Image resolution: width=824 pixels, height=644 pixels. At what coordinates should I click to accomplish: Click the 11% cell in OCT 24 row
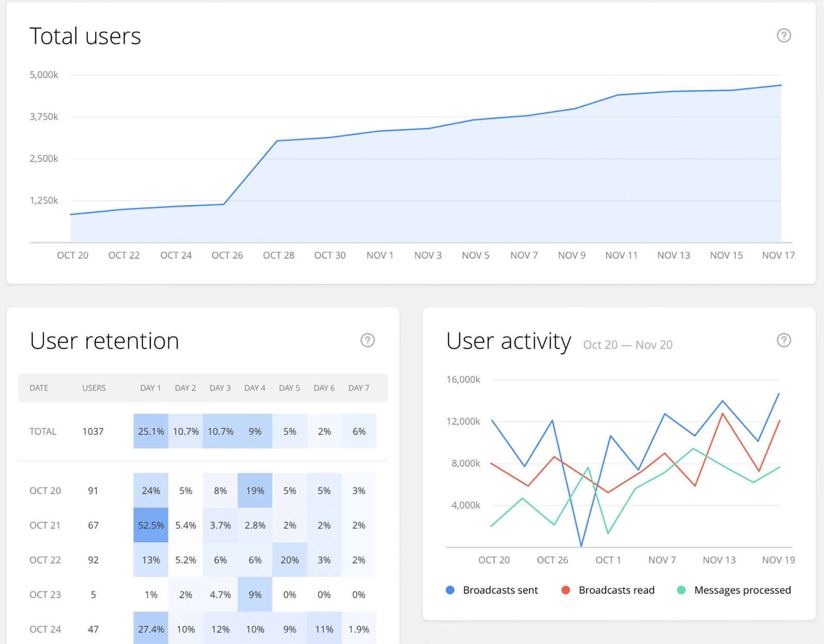pos(324,629)
